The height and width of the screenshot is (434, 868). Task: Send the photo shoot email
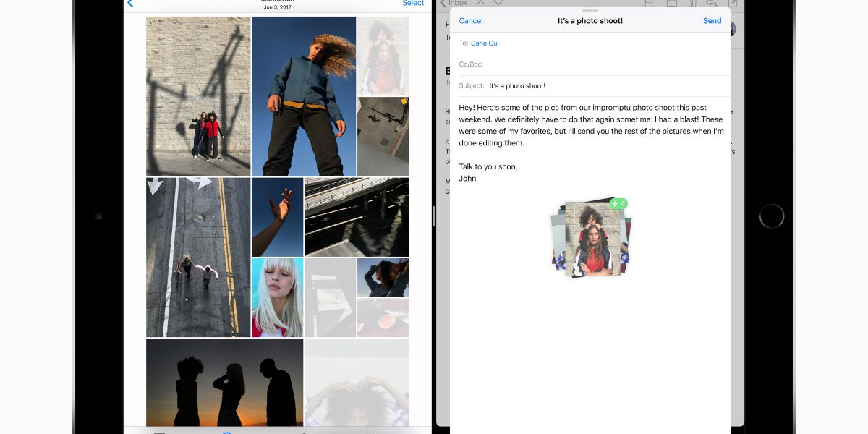click(712, 21)
